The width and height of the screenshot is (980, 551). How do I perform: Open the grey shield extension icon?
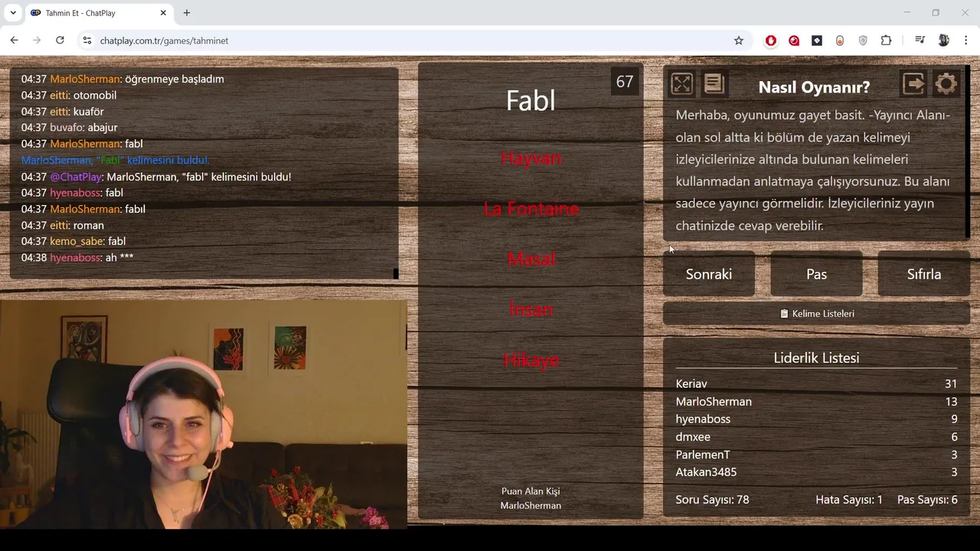(863, 41)
